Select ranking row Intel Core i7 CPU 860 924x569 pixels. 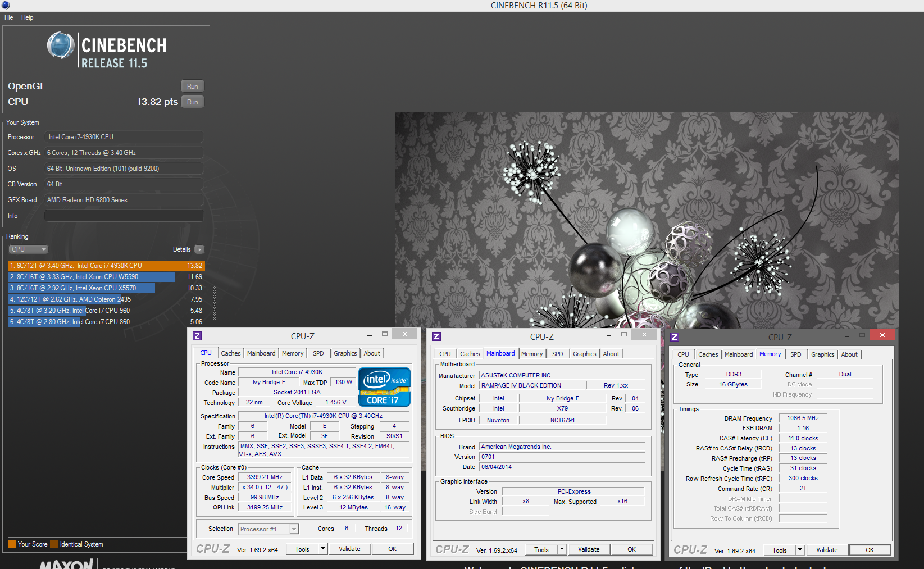point(106,322)
